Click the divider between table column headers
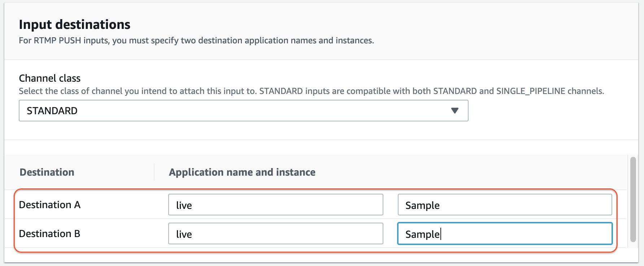The width and height of the screenshot is (644, 266). point(154,172)
